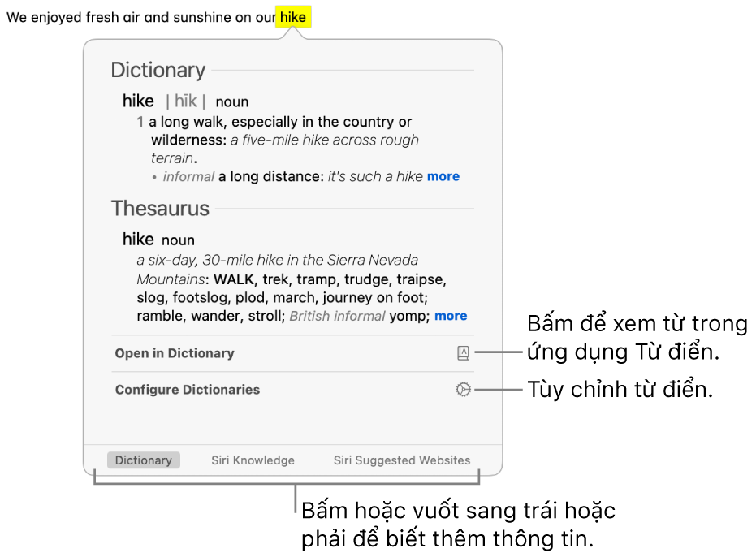The image size is (756, 557).
Task: Click the phrase 'informal a long distance'
Action: [242, 176]
